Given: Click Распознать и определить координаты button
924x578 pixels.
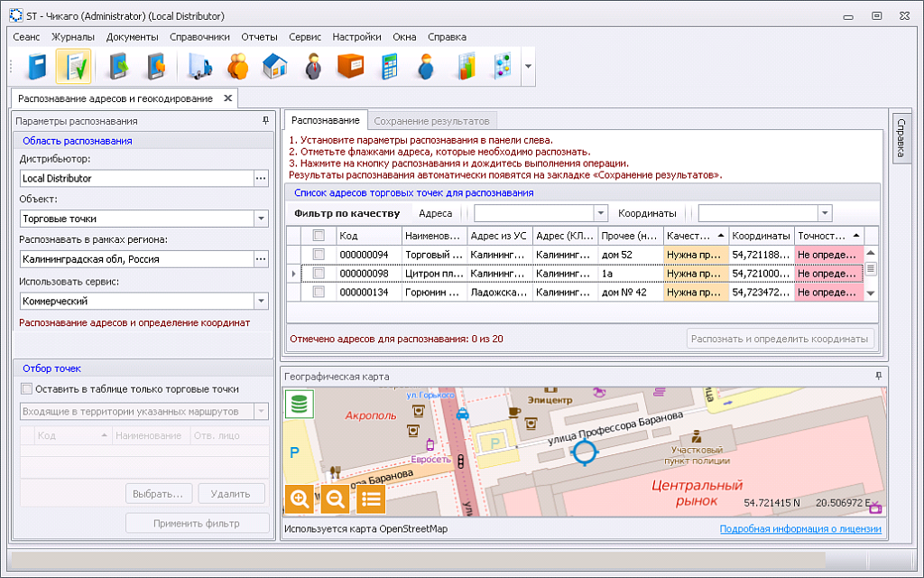Looking at the screenshot, I should pos(780,340).
